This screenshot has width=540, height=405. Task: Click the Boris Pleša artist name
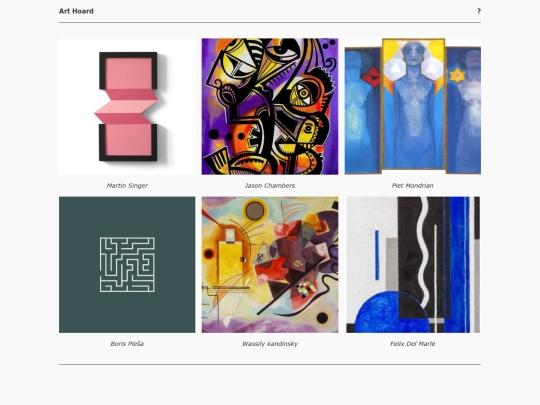point(127,344)
